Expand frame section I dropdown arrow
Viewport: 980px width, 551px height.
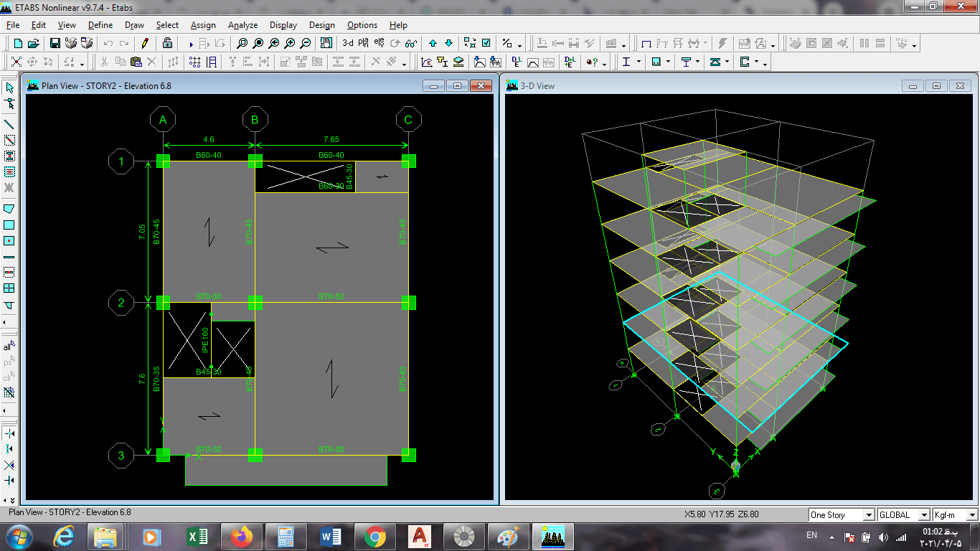[x=639, y=62]
